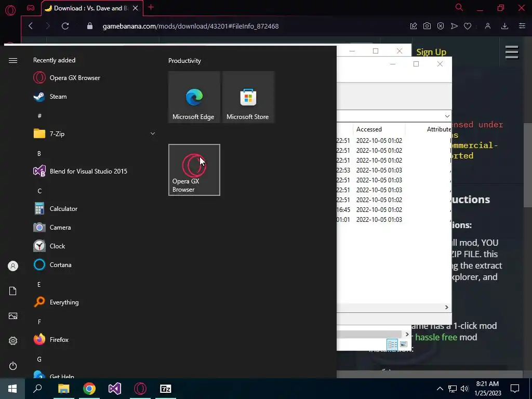Viewport: 532px width, 399px height.
Task: Jump to the letter E section header
Action: 39,284
